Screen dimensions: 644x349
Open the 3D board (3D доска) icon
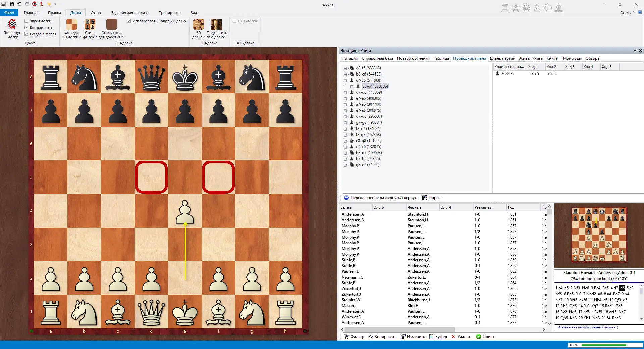198,24
